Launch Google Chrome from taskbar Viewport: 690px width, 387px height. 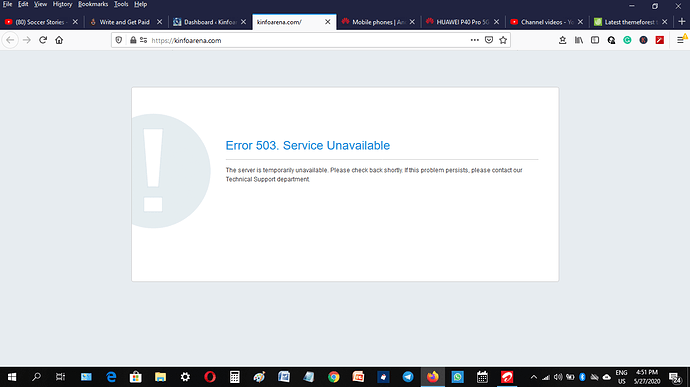pyautogui.click(x=334, y=377)
